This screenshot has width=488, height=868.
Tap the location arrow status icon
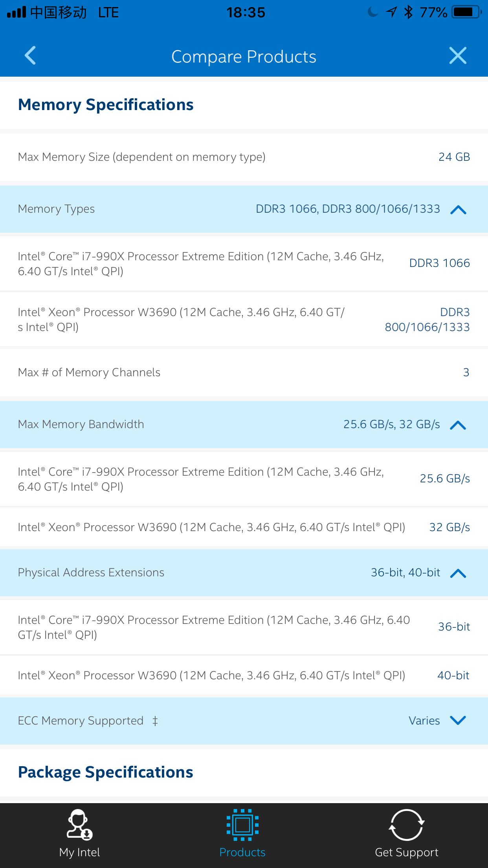pos(391,12)
